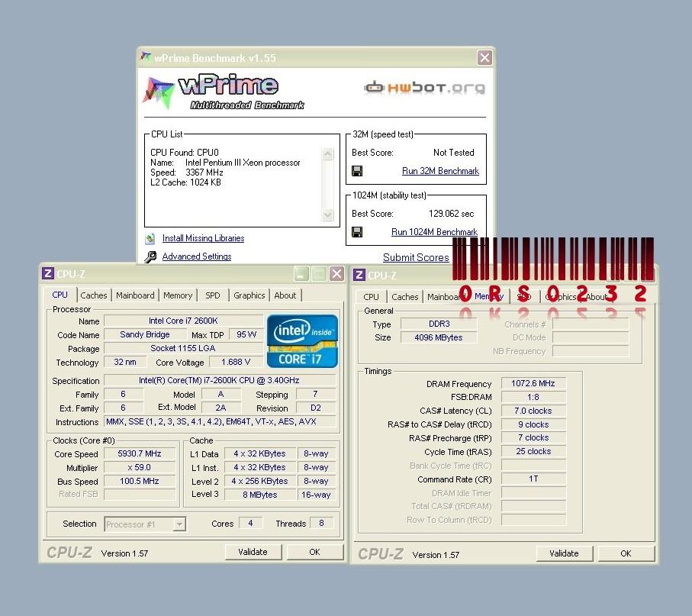Click the 1024M benchmark save floppy icon
This screenshot has width=692, height=616.
(357, 232)
